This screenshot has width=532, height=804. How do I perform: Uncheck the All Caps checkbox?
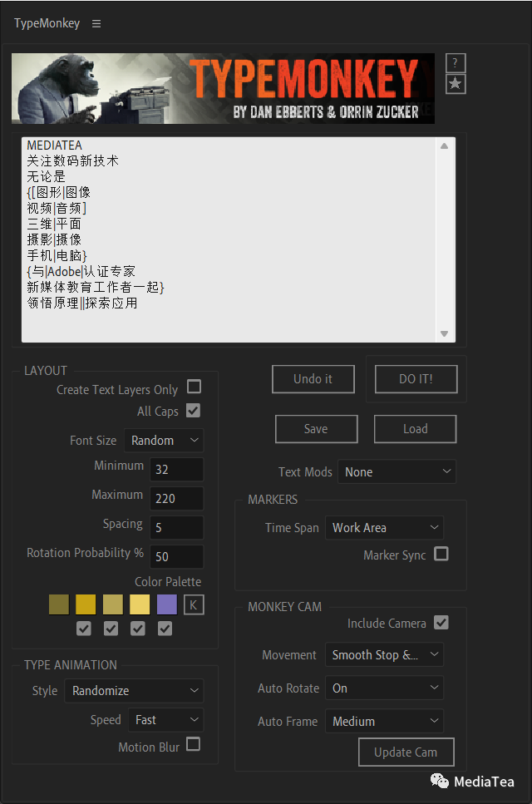(x=193, y=411)
